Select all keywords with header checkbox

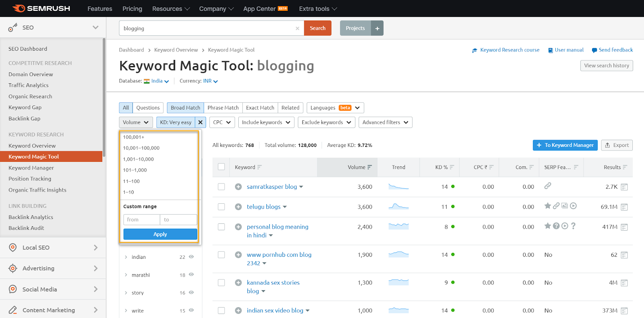click(x=221, y=167)
